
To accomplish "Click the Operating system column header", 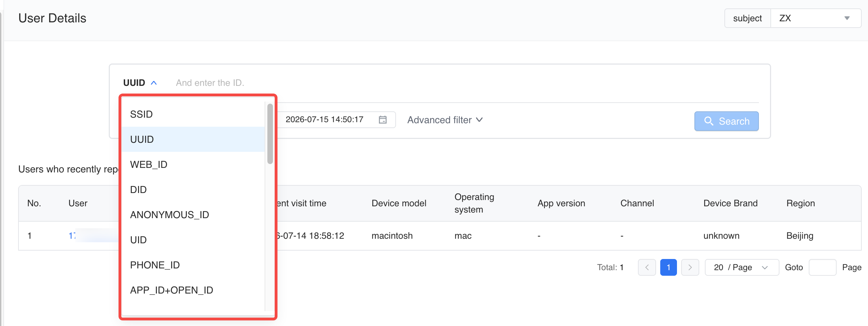I will tap(474, 203).
